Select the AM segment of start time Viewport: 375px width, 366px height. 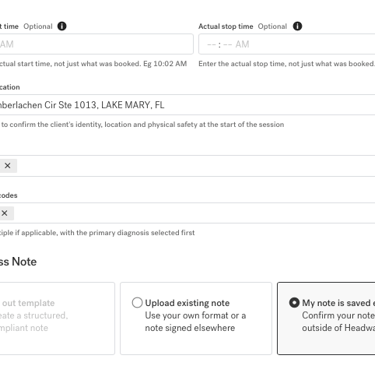tap(7, 44)
